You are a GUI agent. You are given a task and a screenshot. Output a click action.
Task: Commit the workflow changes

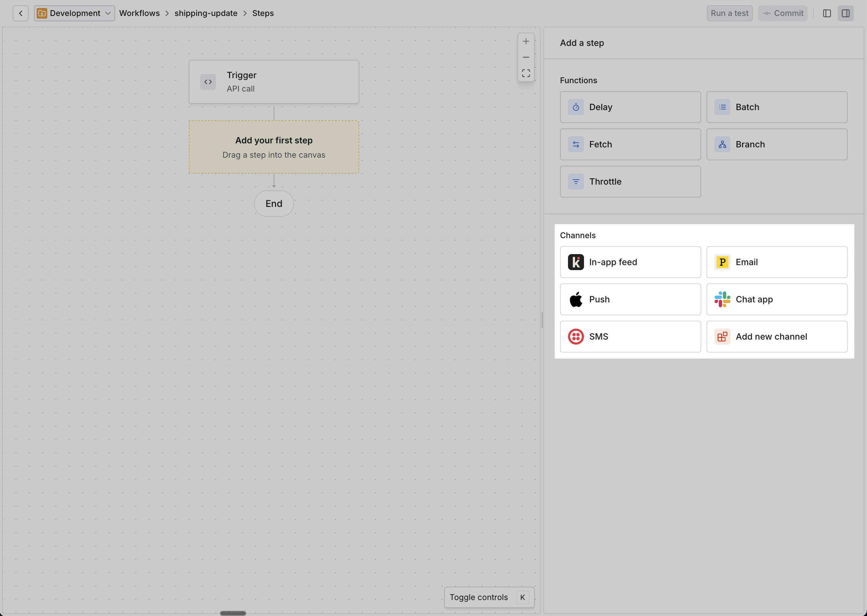[783, 13]
